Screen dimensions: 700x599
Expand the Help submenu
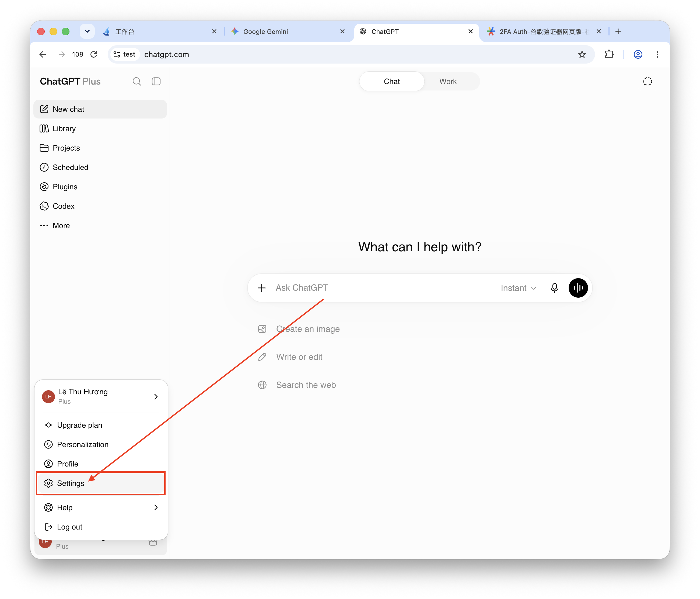click(x=101, y=507)
